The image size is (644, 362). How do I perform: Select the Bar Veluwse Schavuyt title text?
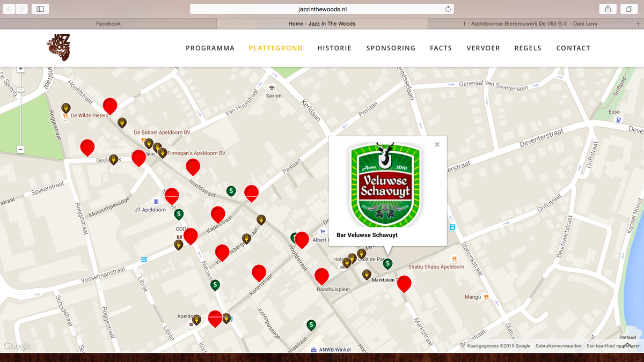(x=367, y=235)
